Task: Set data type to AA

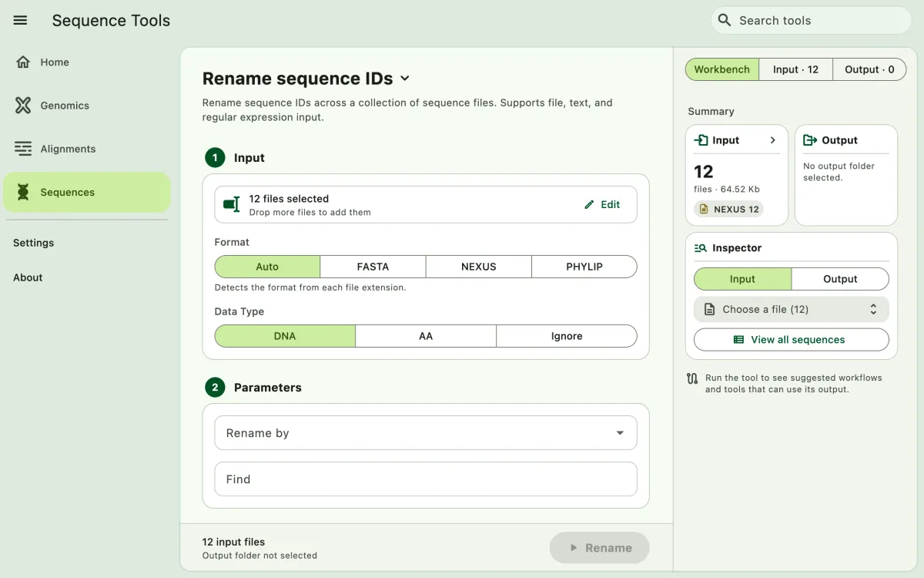Action: [426, 336]
